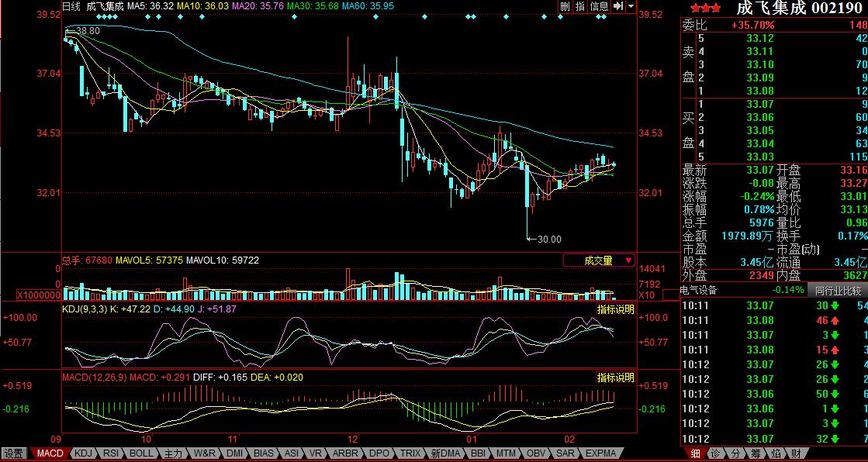Switch to the BOLL indicator tab
The image size is (868, 462).
click(x=142, y=453)
